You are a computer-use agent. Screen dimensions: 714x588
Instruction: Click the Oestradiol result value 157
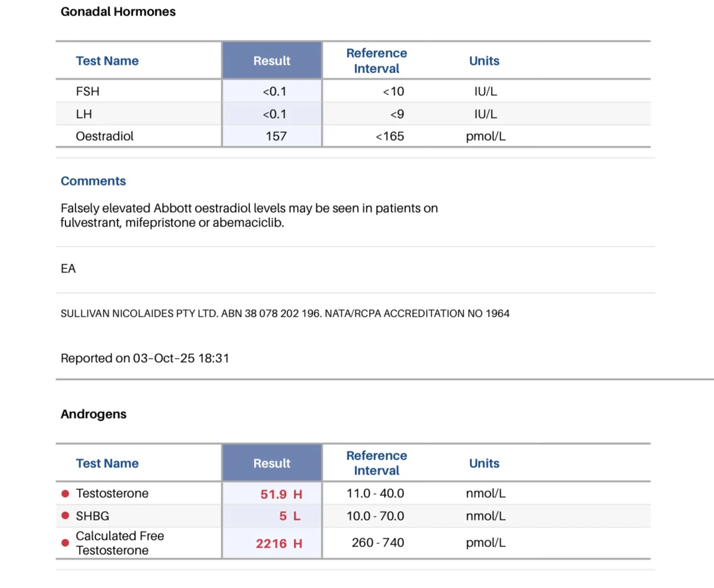276,136
